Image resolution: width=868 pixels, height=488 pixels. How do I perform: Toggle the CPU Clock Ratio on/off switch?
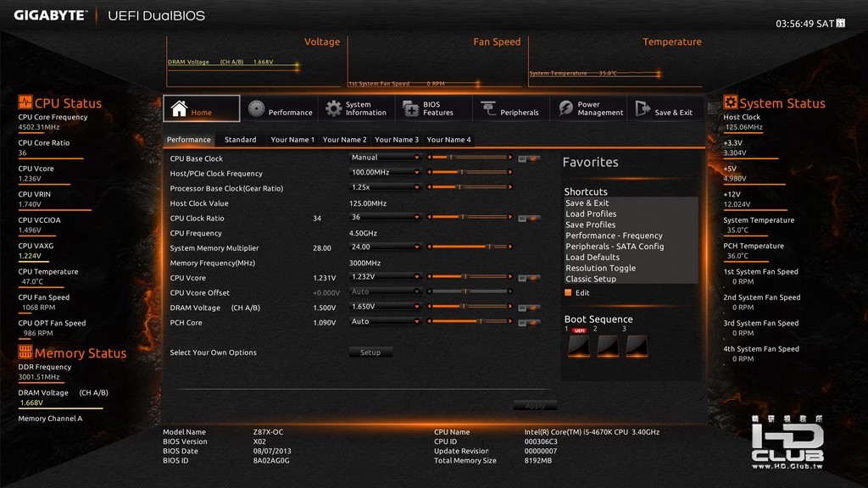[x=529, y=219]
